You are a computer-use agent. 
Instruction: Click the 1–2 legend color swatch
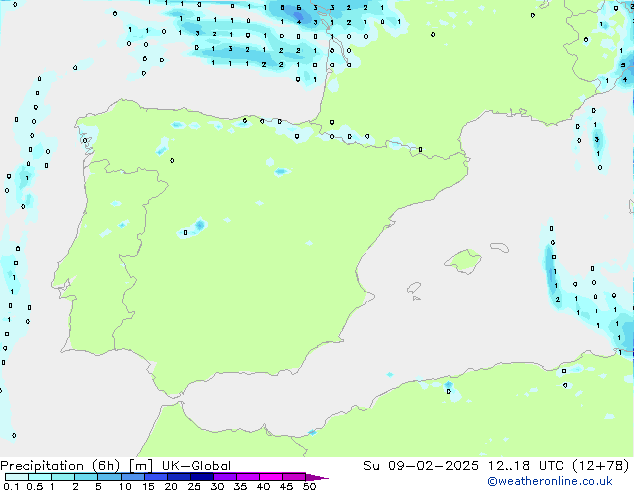[63, 477]
